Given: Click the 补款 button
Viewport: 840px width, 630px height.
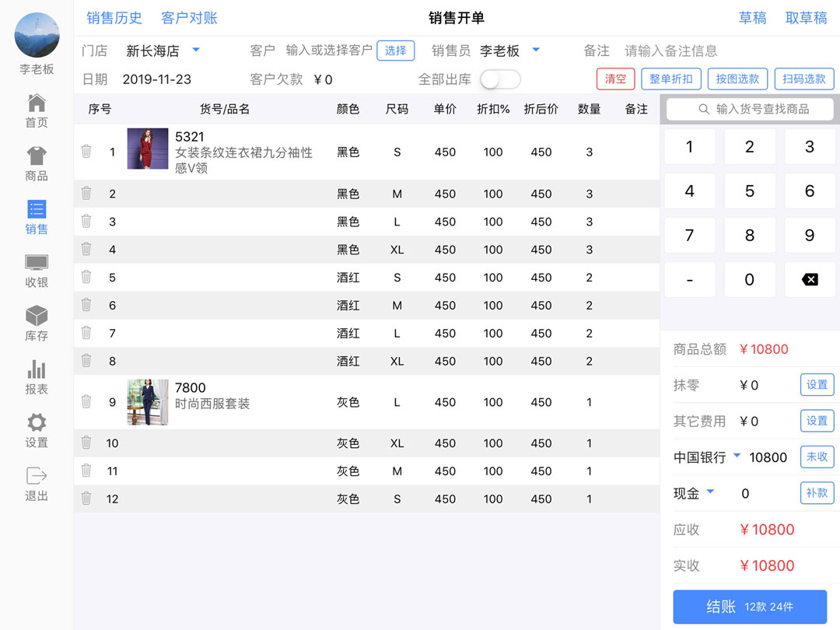Looking at the screenshot, I should [817, 492].
